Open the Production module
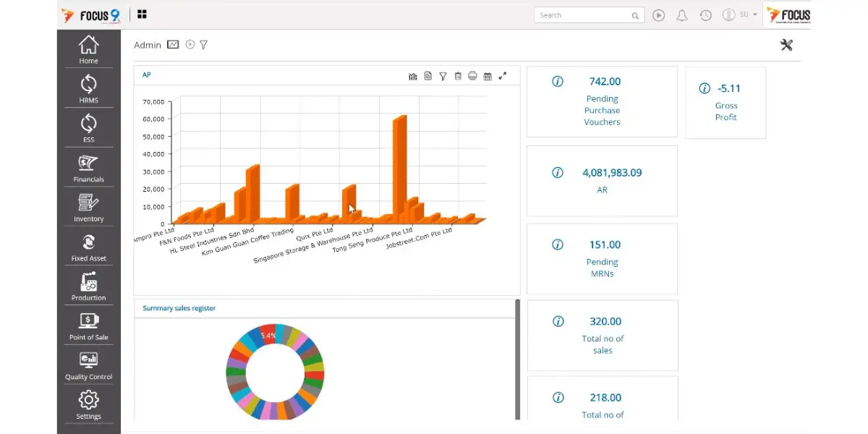Image resolution: width=868 pixels, height=434 pixels. point(88,286)
